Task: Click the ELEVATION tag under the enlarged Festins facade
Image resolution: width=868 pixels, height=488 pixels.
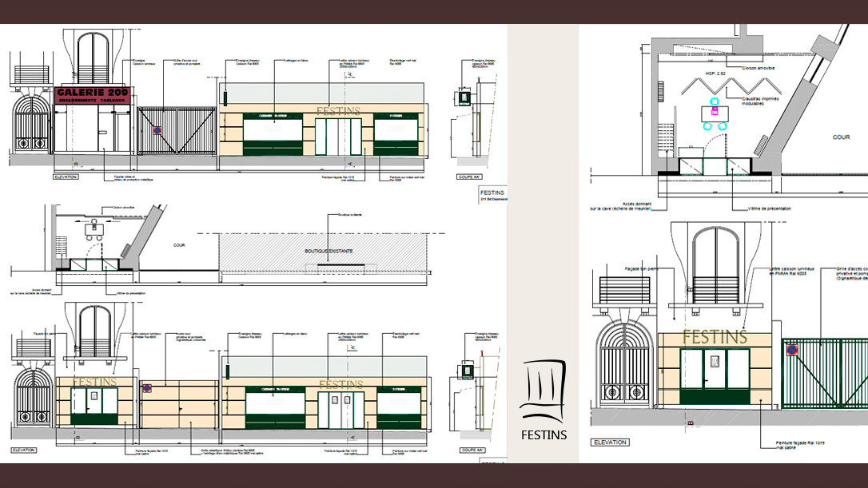Action: 610,442
